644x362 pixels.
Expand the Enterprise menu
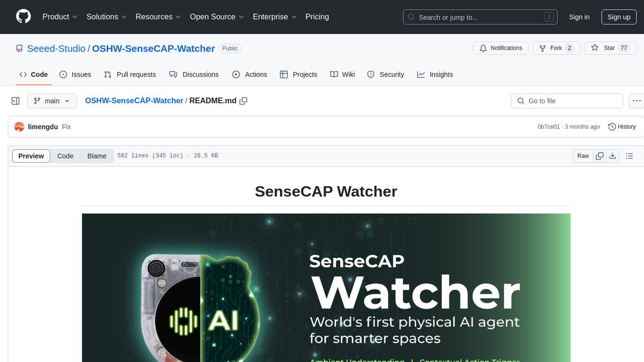275,17
